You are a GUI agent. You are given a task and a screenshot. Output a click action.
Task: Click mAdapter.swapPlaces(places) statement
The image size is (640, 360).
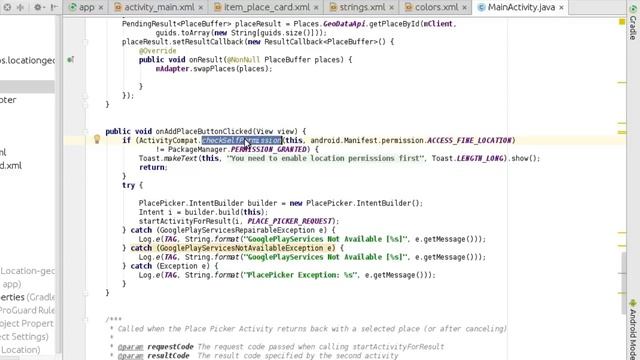[x=214, y=69]
